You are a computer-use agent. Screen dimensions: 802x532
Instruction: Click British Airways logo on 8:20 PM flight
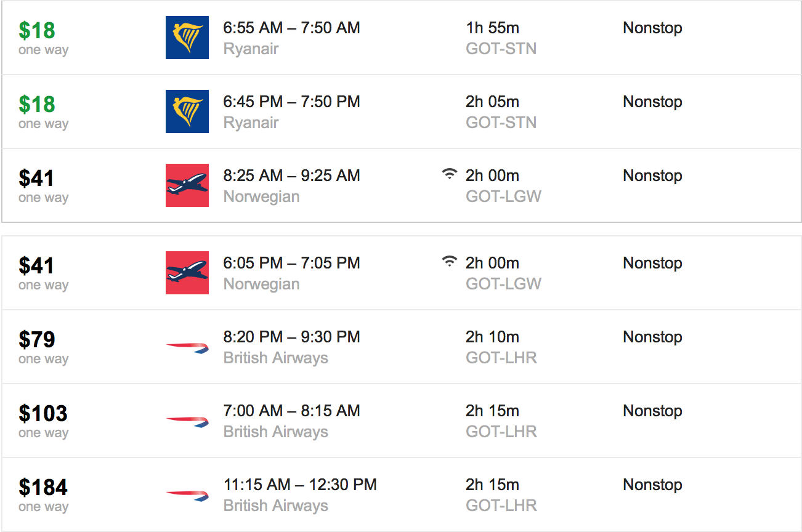(187, 348)
